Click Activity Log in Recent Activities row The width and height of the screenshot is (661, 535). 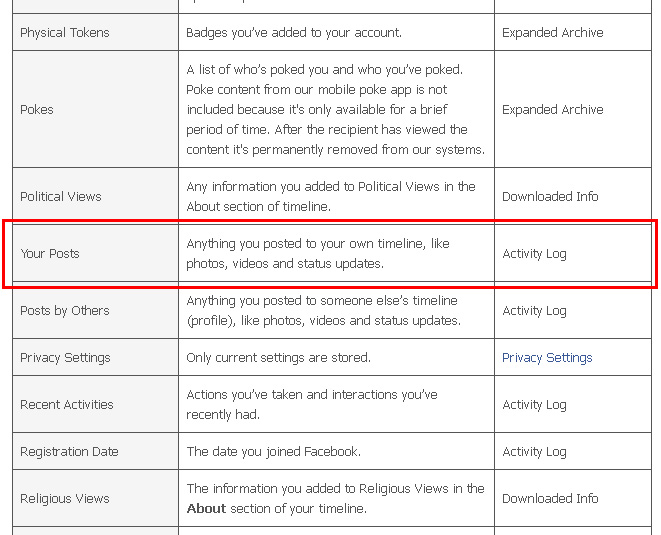(x=534, y=405)
